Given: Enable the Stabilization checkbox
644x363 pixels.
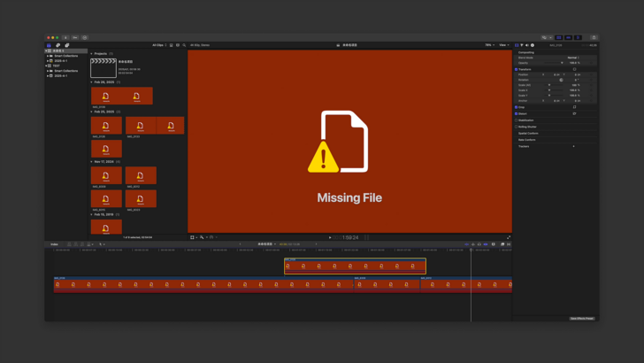Looking at the screenshot, I should (x=517, y=120).
